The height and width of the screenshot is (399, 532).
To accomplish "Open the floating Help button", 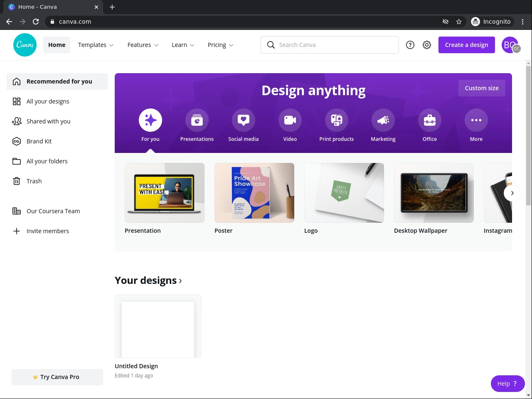I will pyautogui.click(x=507, y=384).
